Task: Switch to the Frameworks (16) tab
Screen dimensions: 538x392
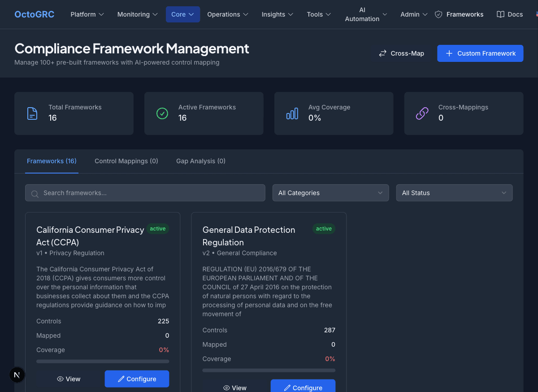Action: 52,161
